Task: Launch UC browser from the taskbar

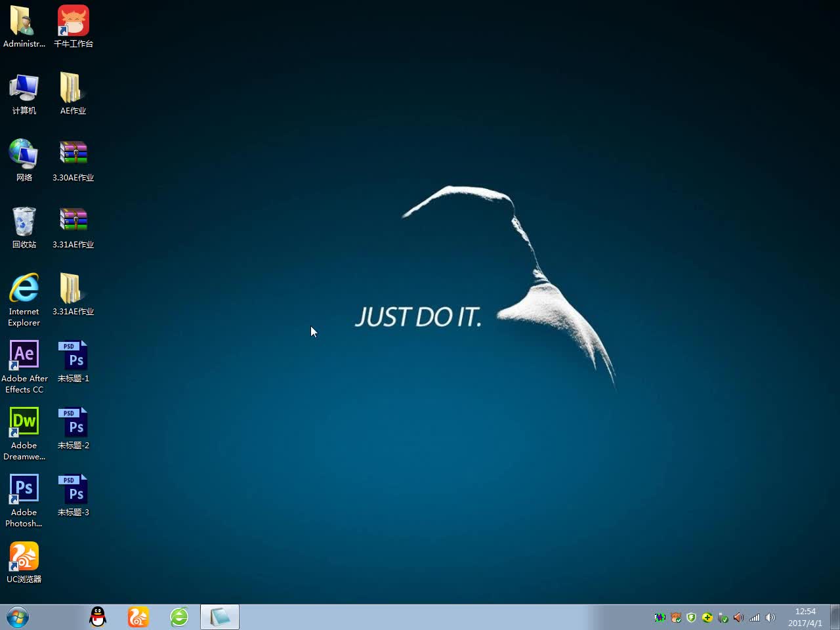Action: [x=138, y=617]
